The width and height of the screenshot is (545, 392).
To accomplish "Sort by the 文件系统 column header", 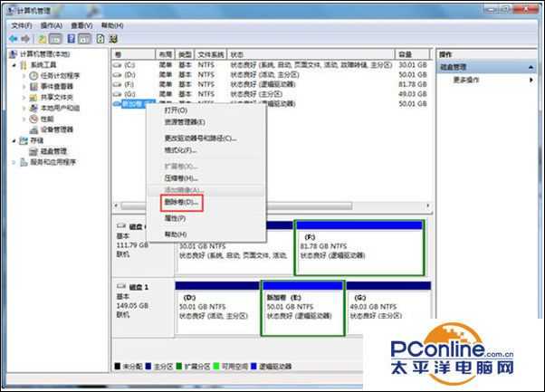I will (211, 54).
